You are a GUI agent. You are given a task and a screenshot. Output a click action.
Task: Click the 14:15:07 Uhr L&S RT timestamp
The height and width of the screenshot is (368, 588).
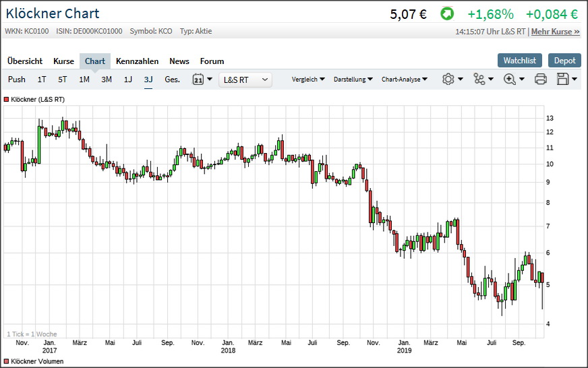tap(490, 32)
